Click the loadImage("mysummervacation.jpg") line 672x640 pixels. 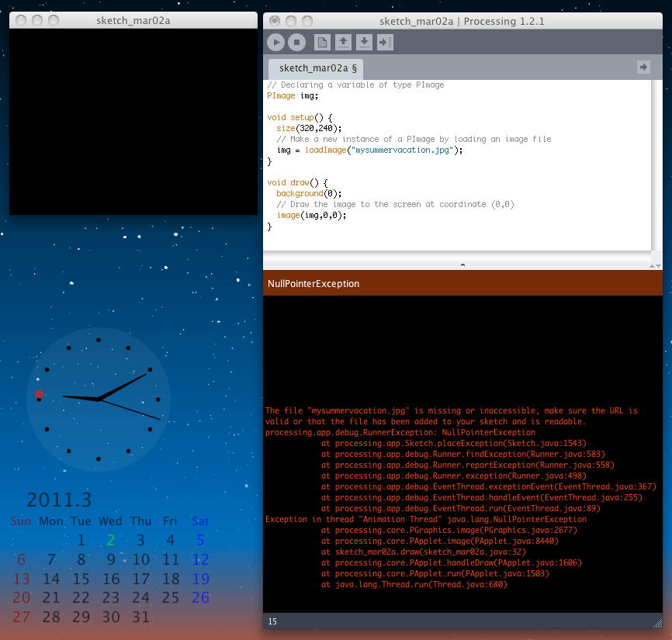[370, 150]
